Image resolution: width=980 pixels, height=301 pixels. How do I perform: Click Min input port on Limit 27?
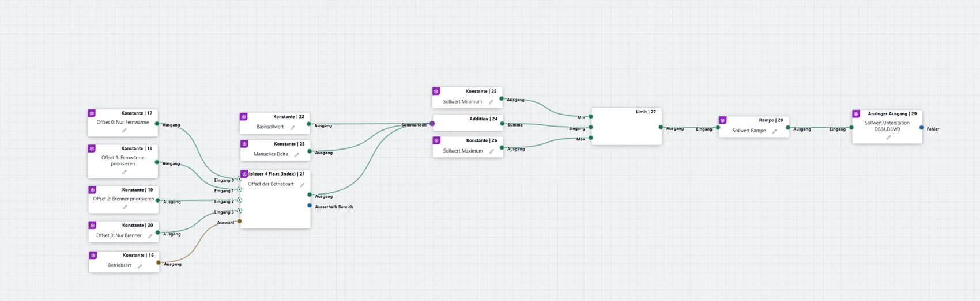pyautogui.click(x=591, y=117)
